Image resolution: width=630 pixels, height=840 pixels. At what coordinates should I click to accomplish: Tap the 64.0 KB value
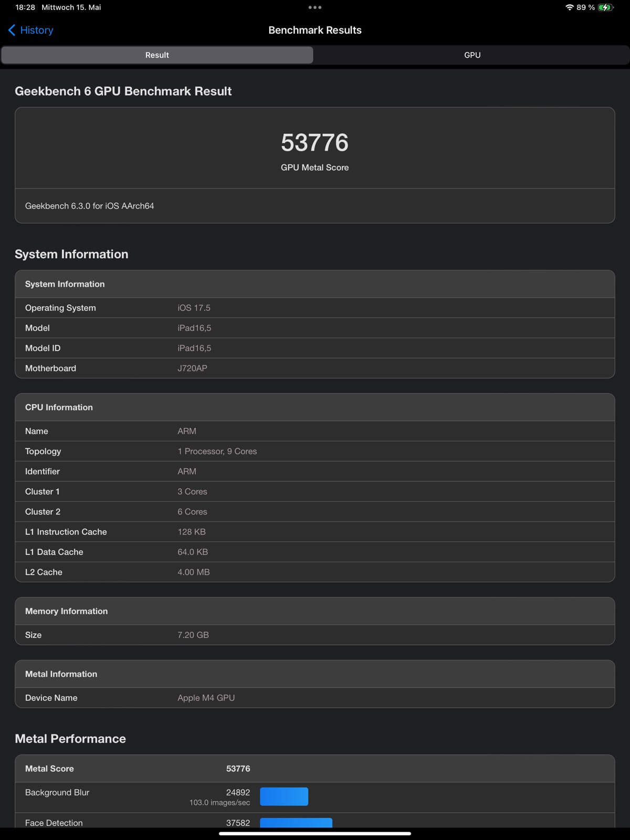point(193,552)
